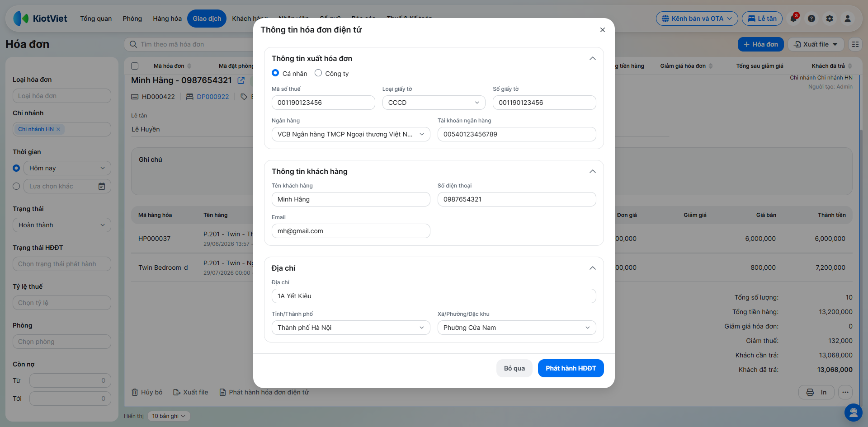The height and width of the screenshot is (427, 868).
Task: Open booking link DP000922
Action: tap(213, 97)
